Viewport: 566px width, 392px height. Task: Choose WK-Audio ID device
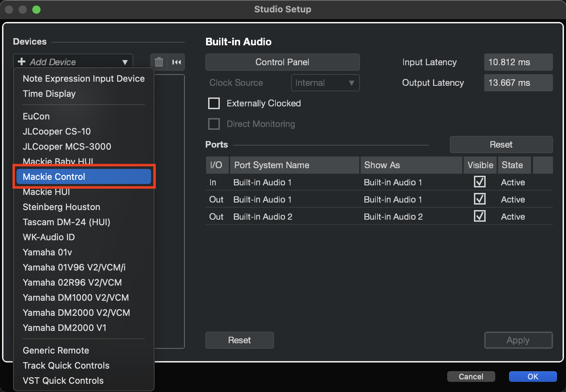coord(84,237)
